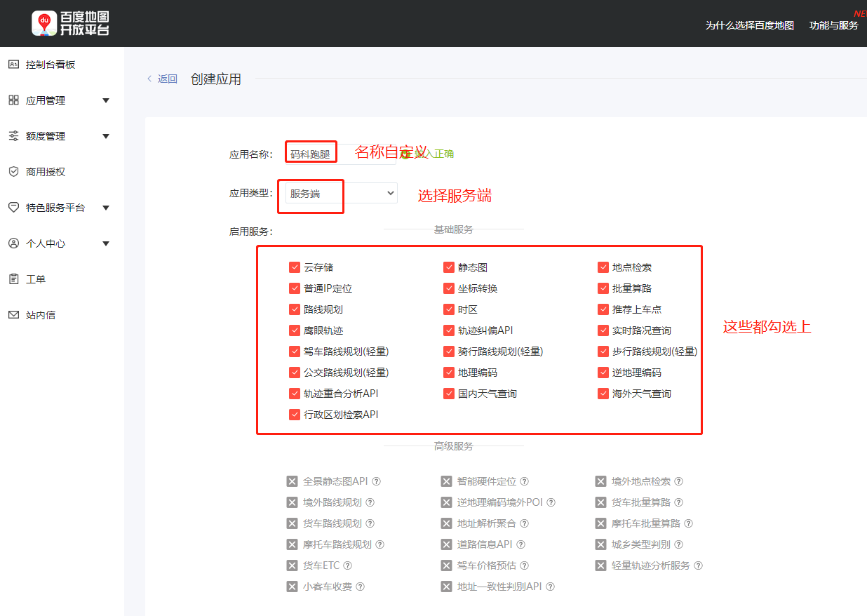
Task: Click the help icon beside 货车批量算路
Action: click(679, 502)
